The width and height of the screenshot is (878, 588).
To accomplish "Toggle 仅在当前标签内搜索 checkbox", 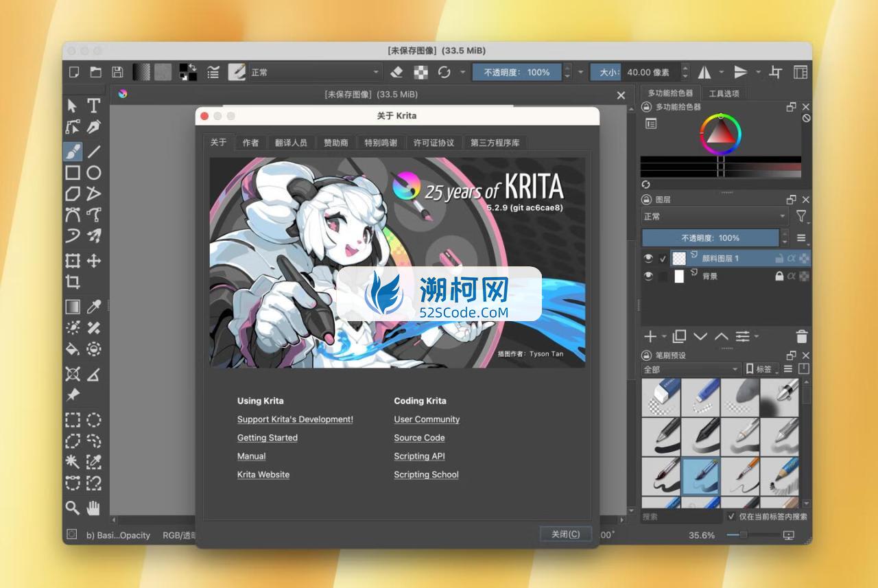I will (x=732, y=516).
